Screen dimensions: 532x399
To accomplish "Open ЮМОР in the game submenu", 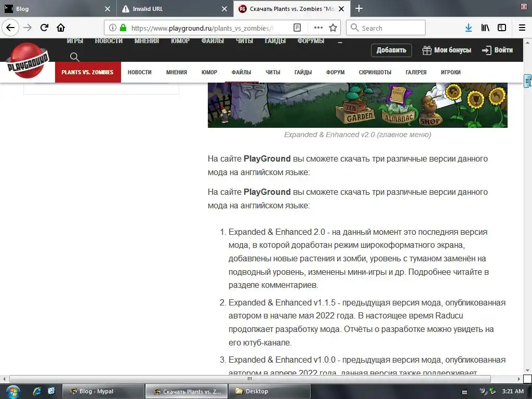I will pos(209,72).
